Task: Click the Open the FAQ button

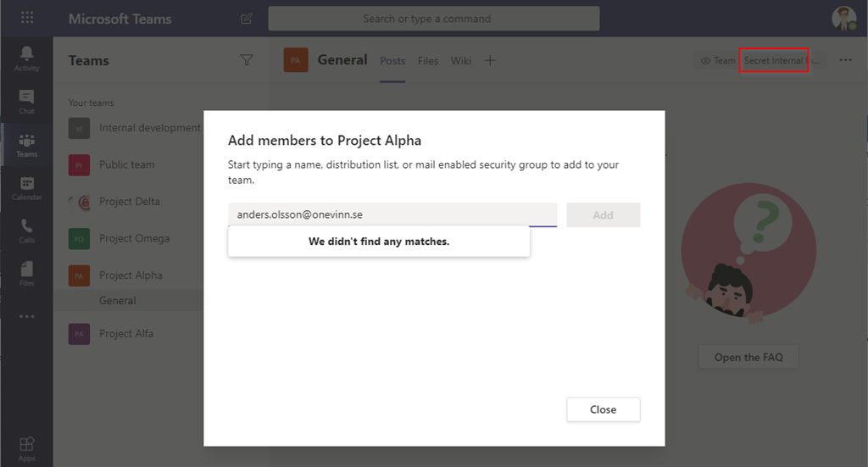Action: point(748,358)
